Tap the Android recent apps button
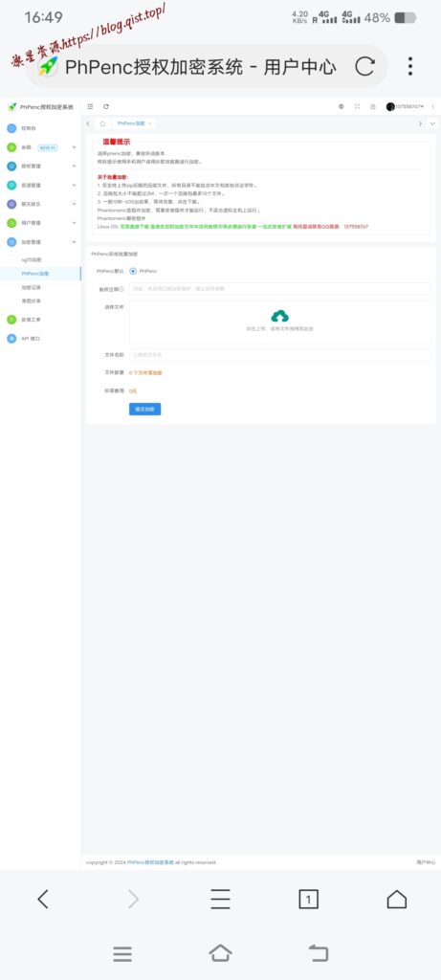 coord(122,954)
